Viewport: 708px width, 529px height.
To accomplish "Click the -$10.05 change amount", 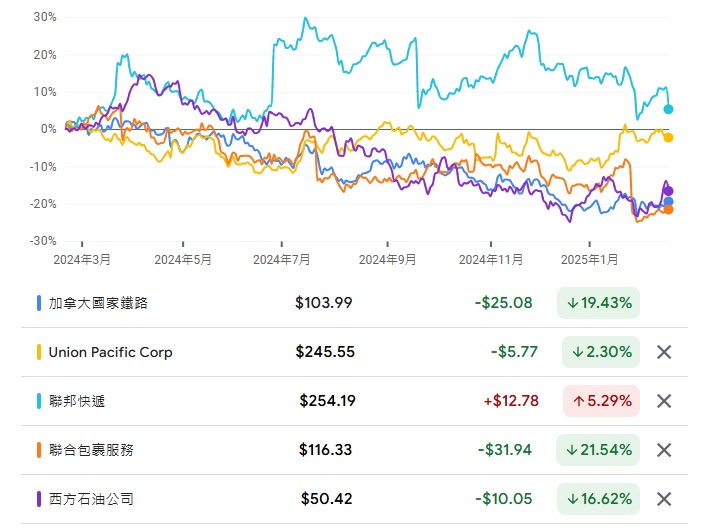I will 503,499.
